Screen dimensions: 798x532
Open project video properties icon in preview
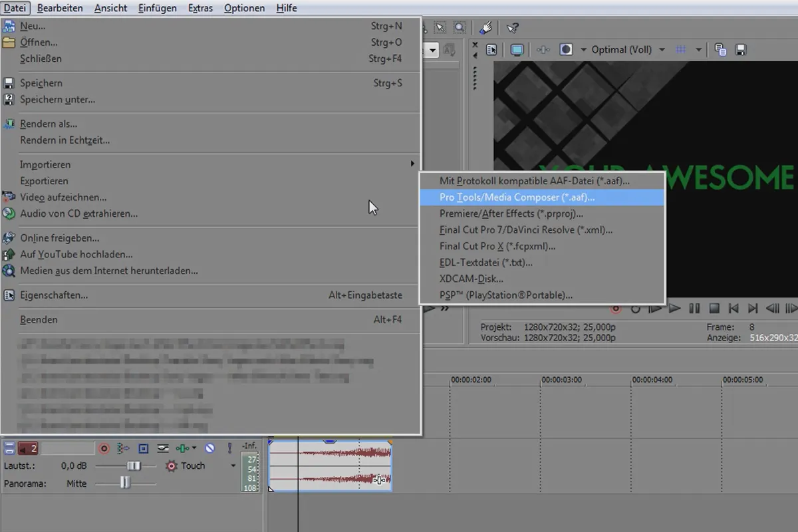[491, 50]
